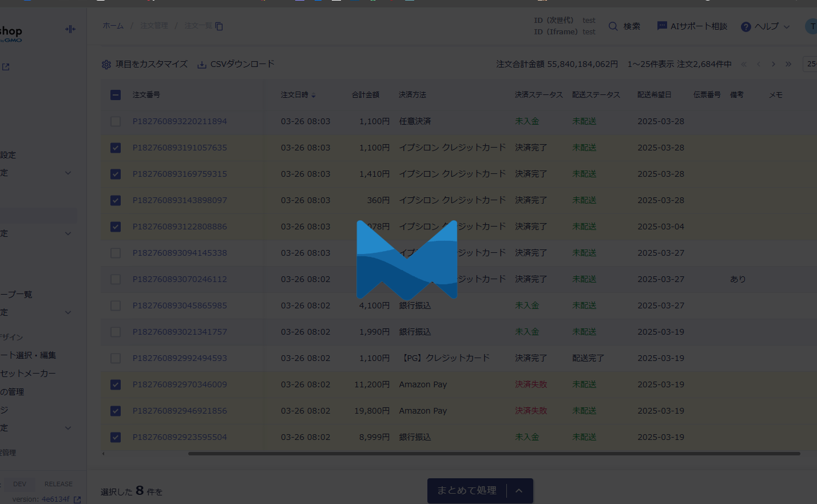
Task: Download orders via CSVダウンロード
Action: [x=236, y=64]
